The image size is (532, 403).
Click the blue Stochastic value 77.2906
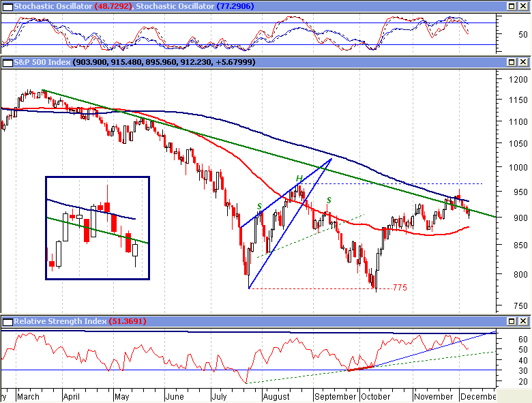click(235, 6)
